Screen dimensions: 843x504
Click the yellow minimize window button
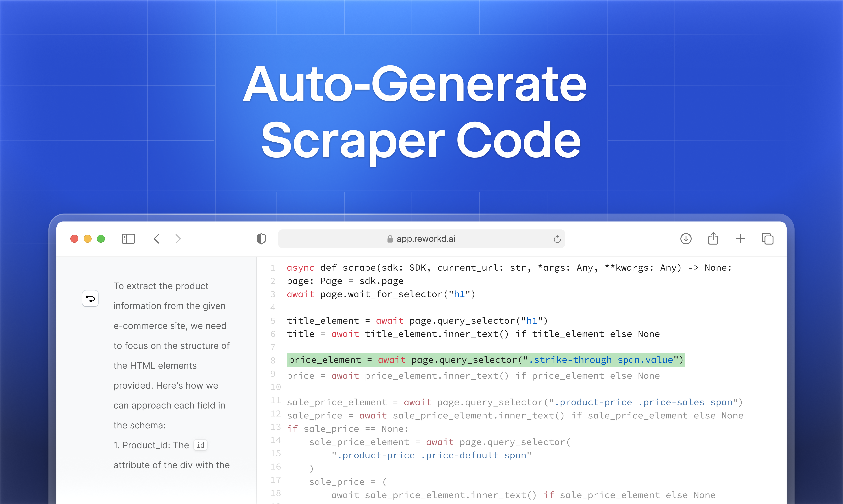click(x=88, y=239)
